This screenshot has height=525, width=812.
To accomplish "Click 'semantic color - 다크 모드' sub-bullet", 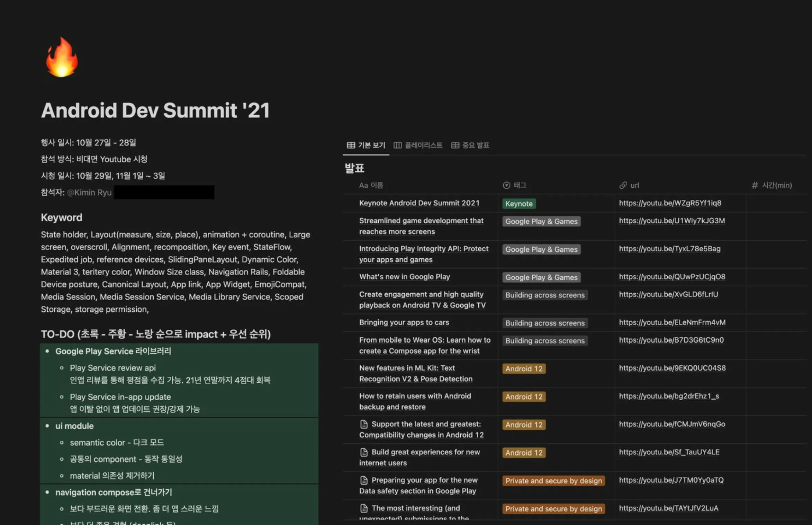I will [x=117, y=443].
